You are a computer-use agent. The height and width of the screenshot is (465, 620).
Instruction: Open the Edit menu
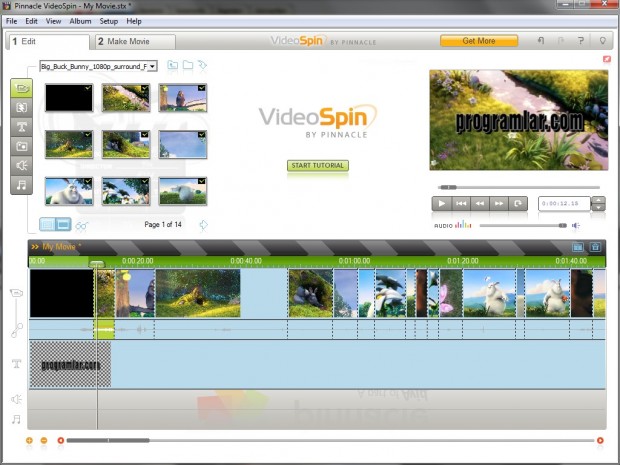coord(31,21)
